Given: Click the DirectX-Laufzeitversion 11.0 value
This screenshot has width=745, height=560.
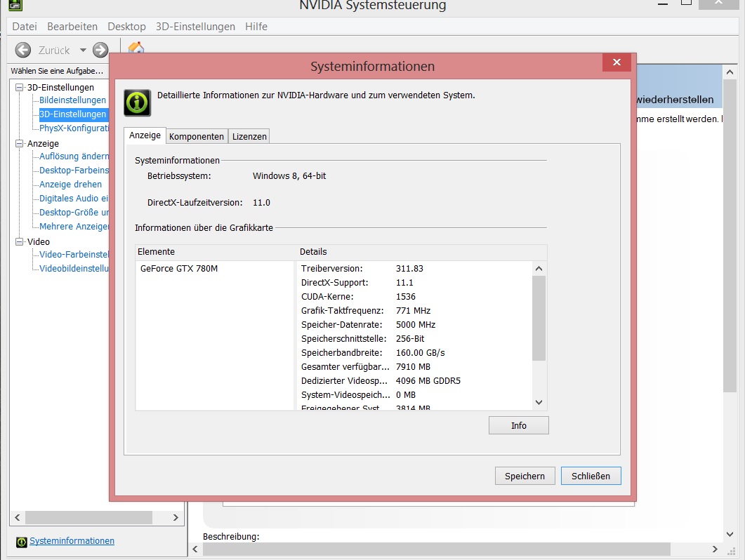Looking at the screenshot, I should 261,203.
